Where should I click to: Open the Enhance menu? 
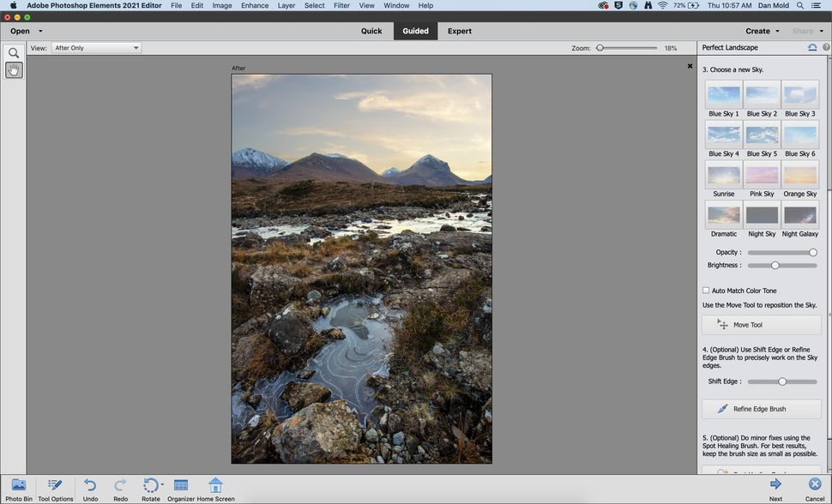(253, 5)
